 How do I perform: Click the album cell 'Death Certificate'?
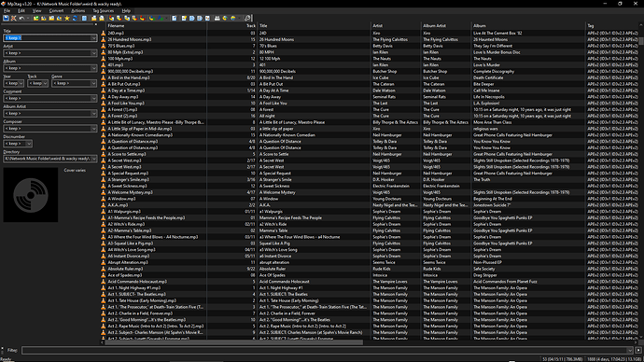coord(488,77)
